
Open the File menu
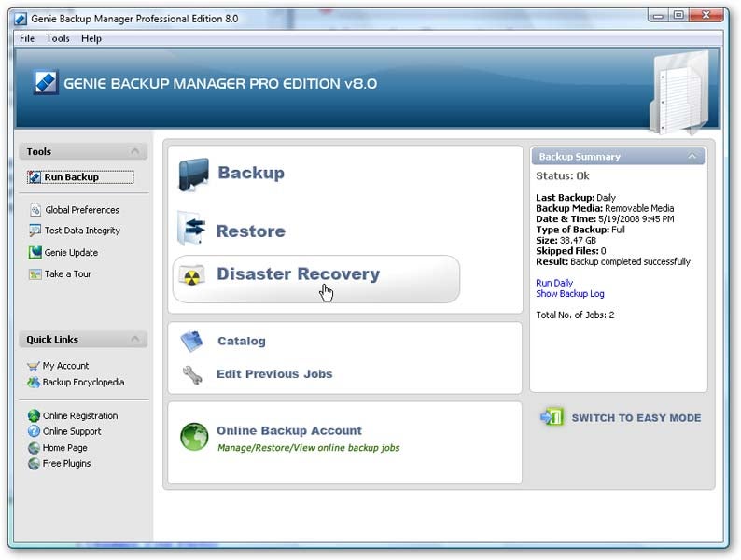(x=27, y=38)
